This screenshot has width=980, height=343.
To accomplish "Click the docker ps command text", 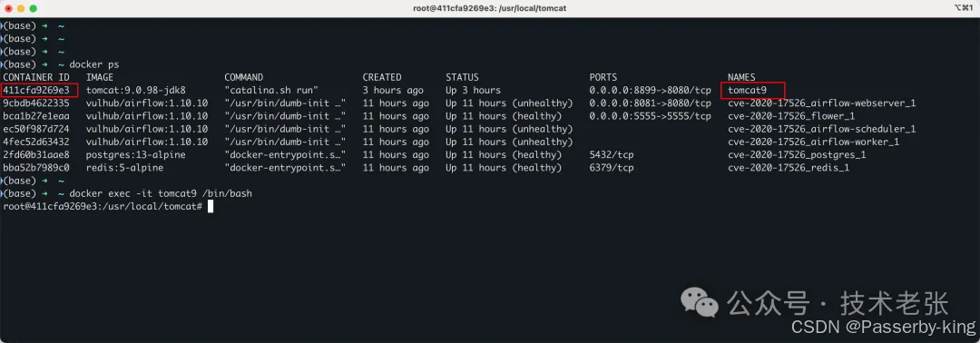I will pyautogui.click(x=93, y=64).
